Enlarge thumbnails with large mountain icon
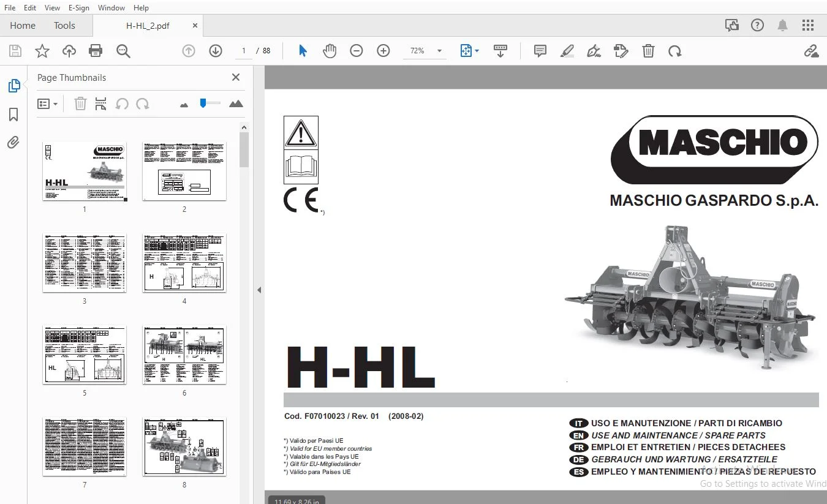 (x=236, y=103)
